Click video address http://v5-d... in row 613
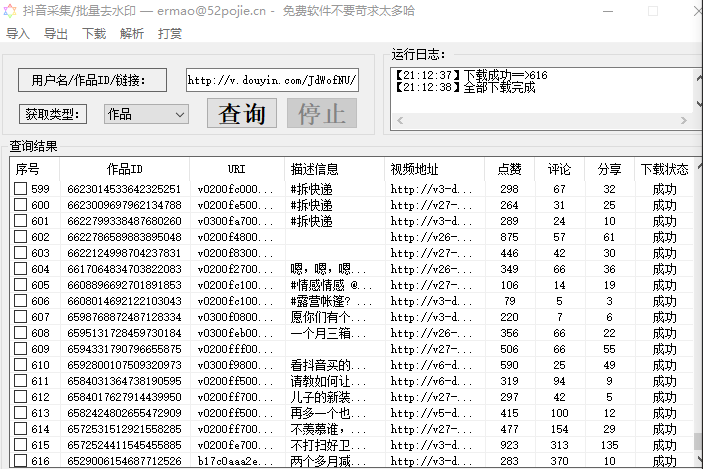The image size is (703, 469). click(431, 413)
